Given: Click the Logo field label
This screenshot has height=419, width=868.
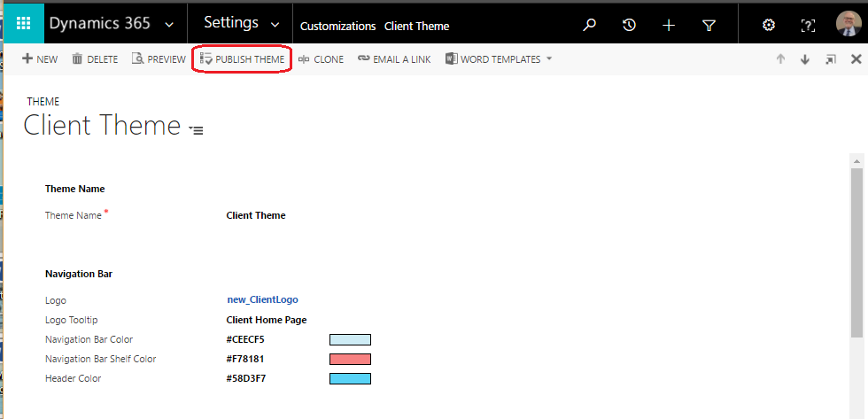Looking at the screenshot, I should (x=55, y=300).
